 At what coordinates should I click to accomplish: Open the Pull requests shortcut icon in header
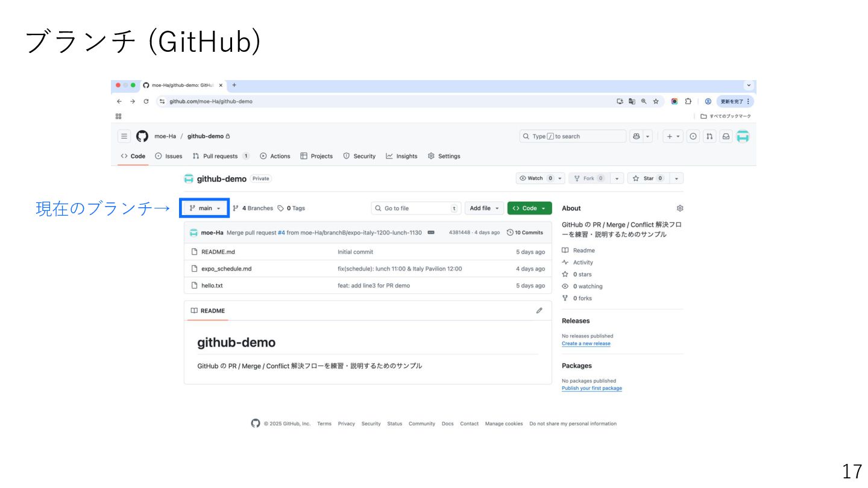(709, 136)
